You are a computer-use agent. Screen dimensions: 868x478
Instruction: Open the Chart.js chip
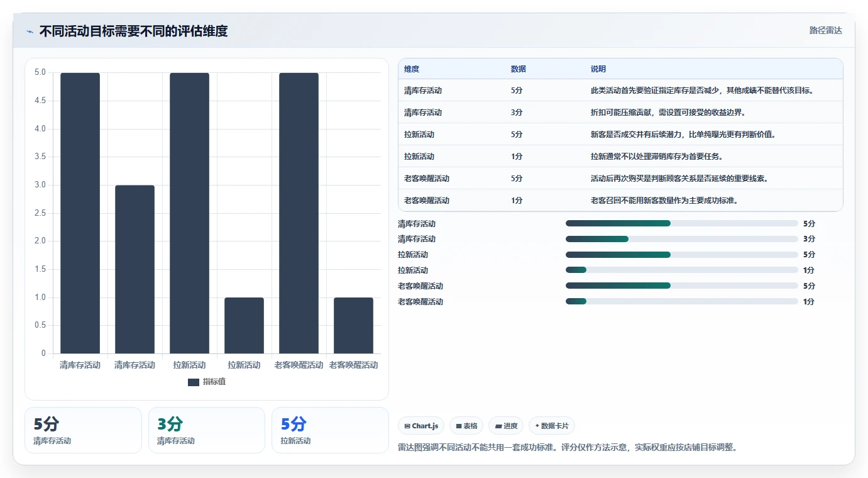point(421,426)
